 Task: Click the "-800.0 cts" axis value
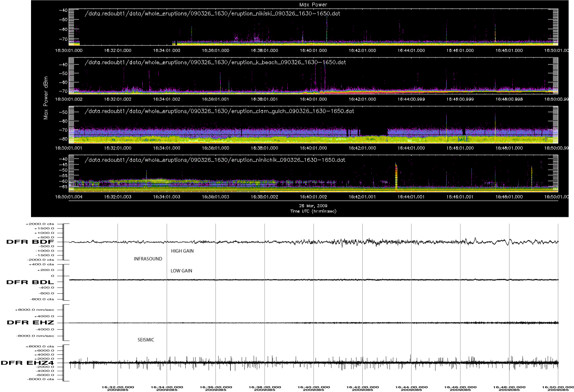tap(42, 299)
